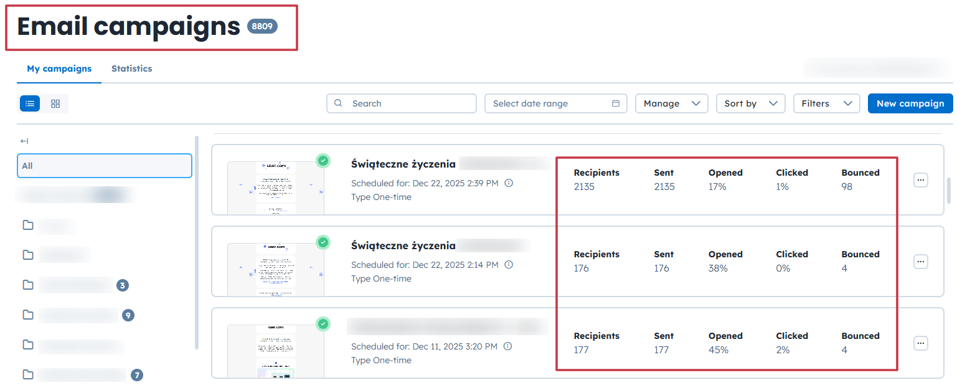
Task: Switch to list view layout
Action: (x=30, y=103)
